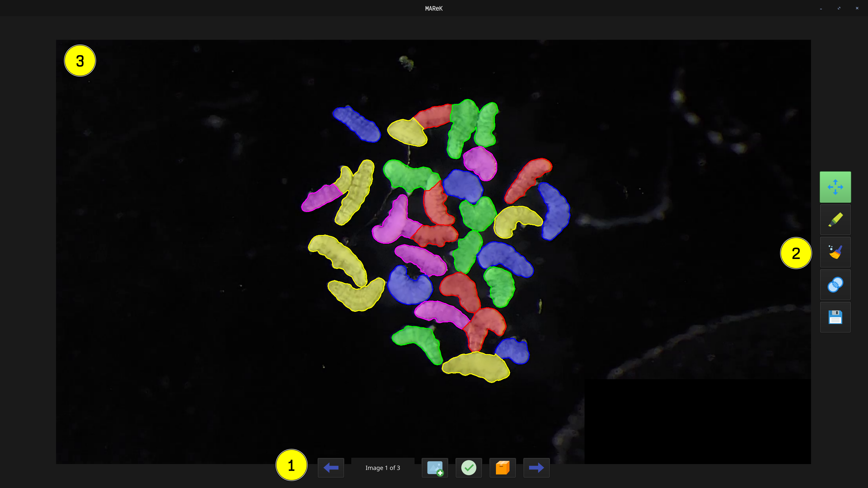Click yellow annotation marker number 3
Image resolution: width=868 pixels, height=488 pixels.
[80, 61]
